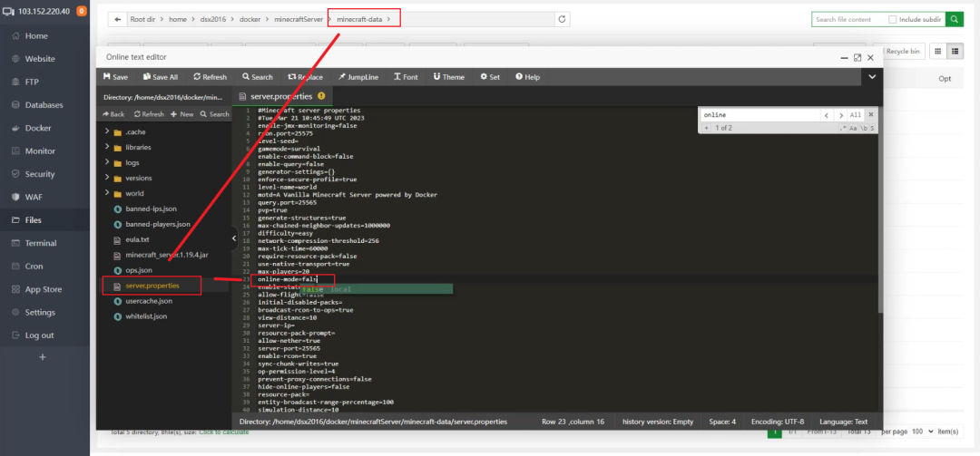
Task: Select the server.properties editor tab
Action: 281,96
